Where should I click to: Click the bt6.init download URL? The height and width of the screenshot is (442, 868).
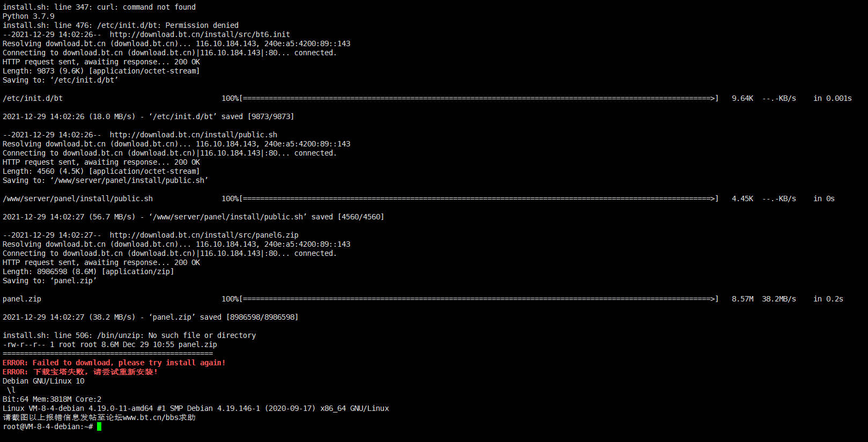(200, 34)
